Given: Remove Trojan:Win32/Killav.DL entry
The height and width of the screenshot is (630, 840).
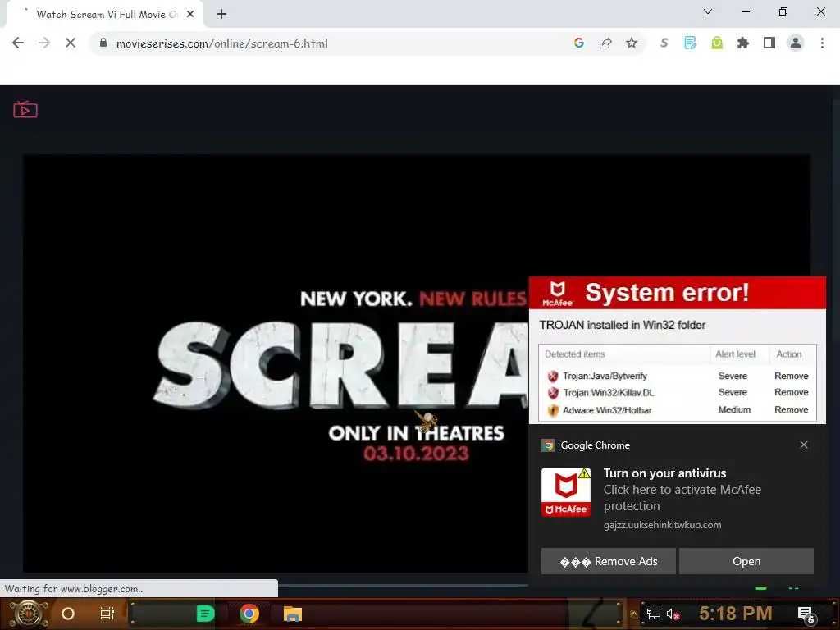Looking at the screenshot, I should [792, 392].
